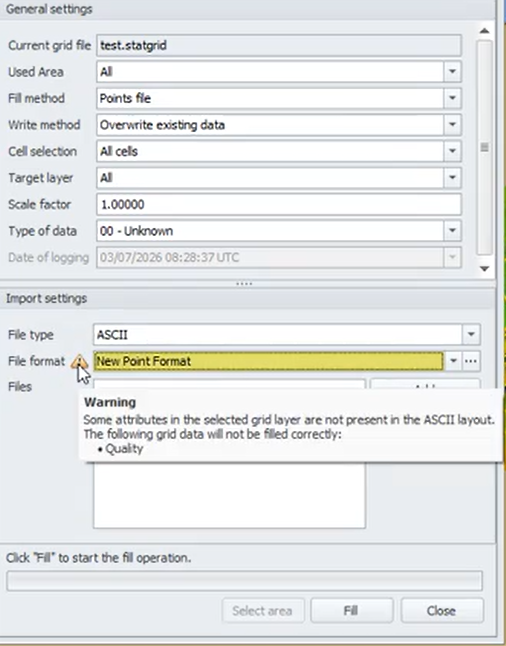Click the panel splitter dots handle
The image size is (506, 646).
(244, 284)
